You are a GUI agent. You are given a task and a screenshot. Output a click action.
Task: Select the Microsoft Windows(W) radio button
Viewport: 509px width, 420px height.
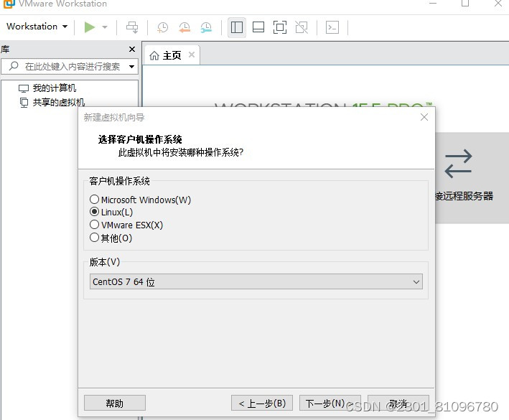click(94, 200)
